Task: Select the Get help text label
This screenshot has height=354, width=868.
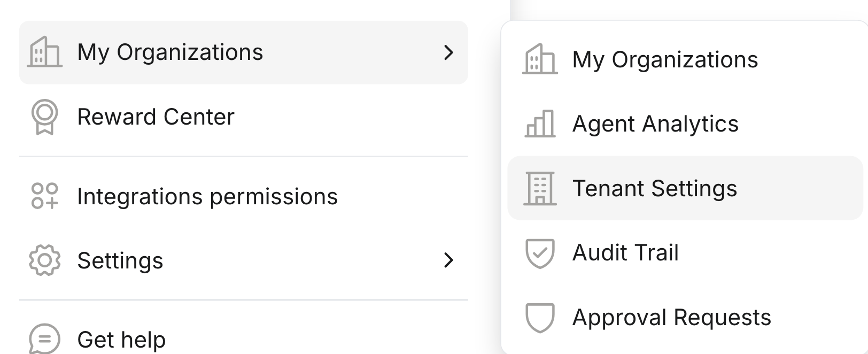Action: coord(121,340)
